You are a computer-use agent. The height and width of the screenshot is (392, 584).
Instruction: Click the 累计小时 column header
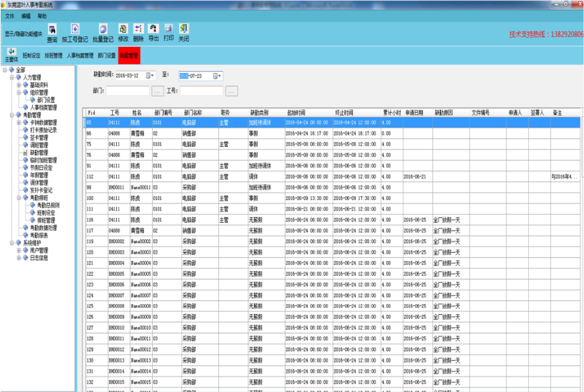[392, 112]
